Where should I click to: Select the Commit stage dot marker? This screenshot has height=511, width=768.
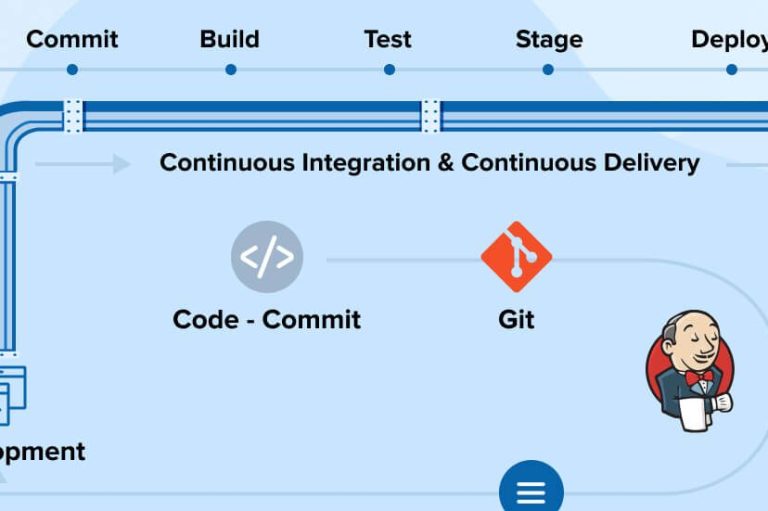pyautogui.click(x=72, y=70)
